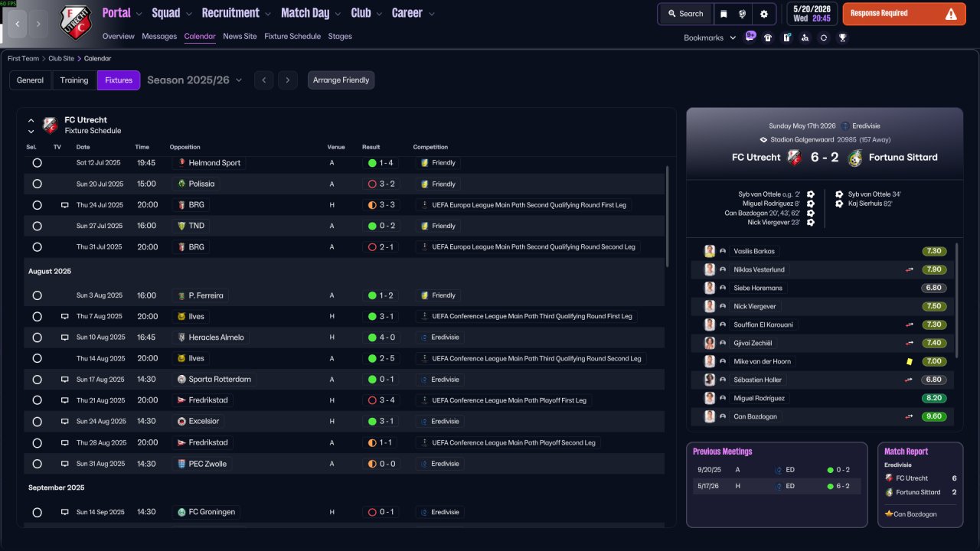Click the Excelsior club crest
Screen dimensions: 980x551
pos(181,422)
